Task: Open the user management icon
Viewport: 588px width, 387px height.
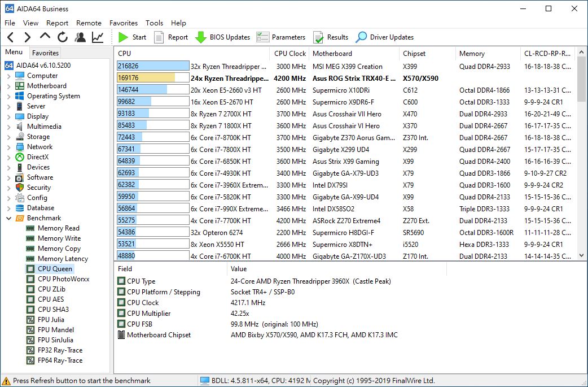Action: click(80, 37)
